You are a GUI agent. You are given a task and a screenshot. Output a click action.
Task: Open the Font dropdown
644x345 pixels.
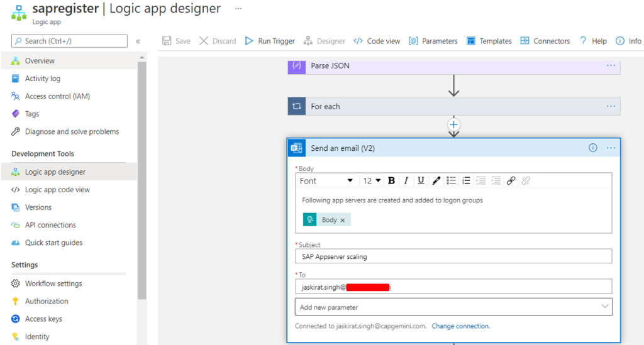326,181
